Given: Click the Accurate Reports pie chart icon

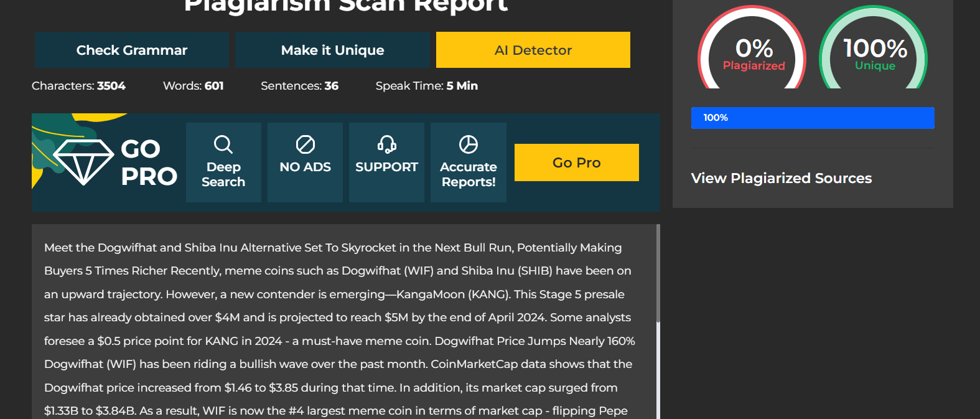Looking at the screenshot, I should pyautogui.click(x=469, y=144).
